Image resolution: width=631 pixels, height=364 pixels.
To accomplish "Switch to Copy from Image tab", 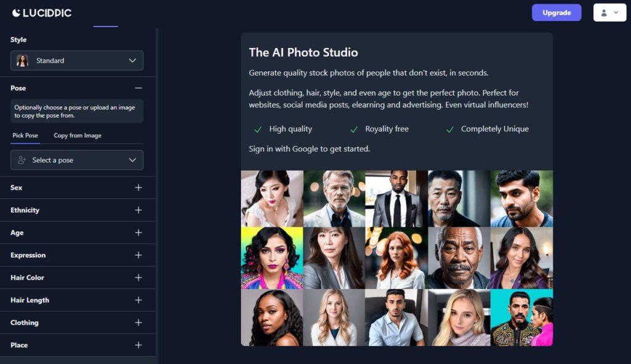I will tap(78, 135).
